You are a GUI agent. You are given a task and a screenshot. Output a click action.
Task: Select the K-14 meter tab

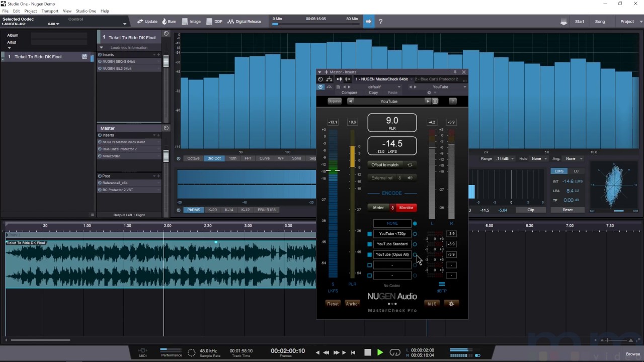point(229,210)
